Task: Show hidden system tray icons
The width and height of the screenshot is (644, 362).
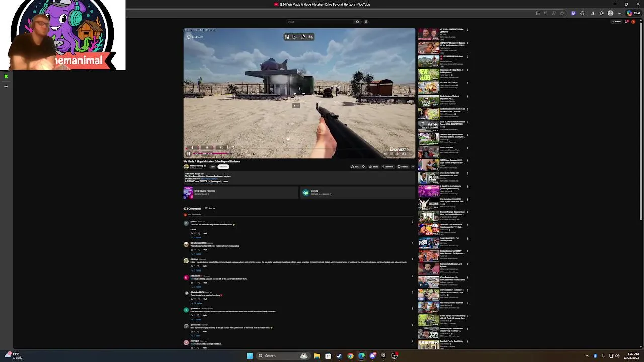Action: pyautogui.click(x=587, y=356)
